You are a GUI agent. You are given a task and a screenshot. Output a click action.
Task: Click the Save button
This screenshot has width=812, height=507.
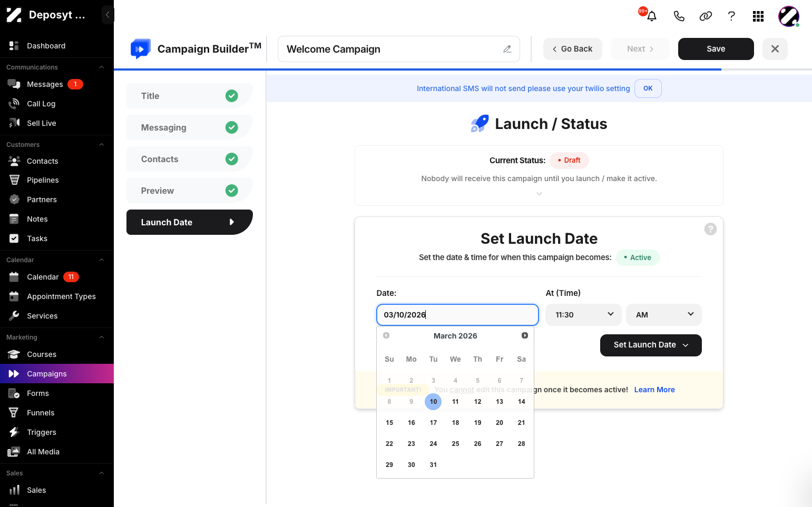coord(716,49)
